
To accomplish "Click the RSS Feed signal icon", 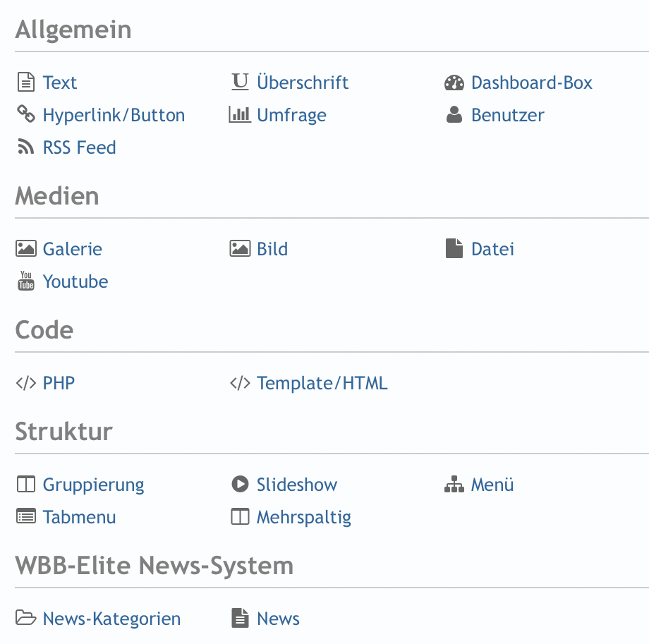I will pos(26,147).
